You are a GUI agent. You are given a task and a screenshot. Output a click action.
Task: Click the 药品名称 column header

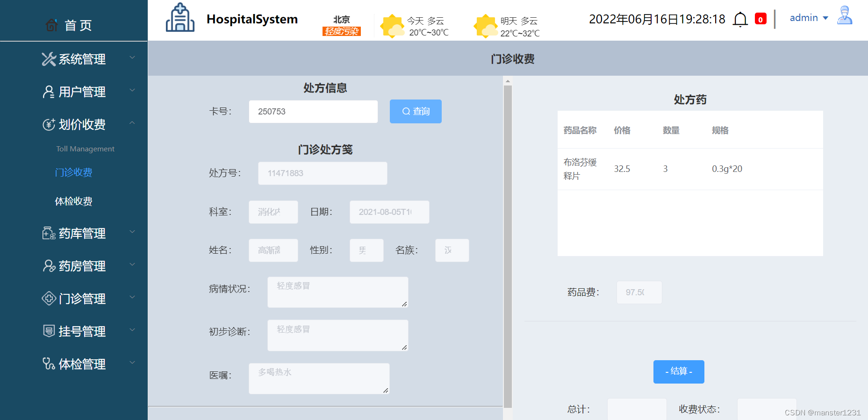(580, 130)
